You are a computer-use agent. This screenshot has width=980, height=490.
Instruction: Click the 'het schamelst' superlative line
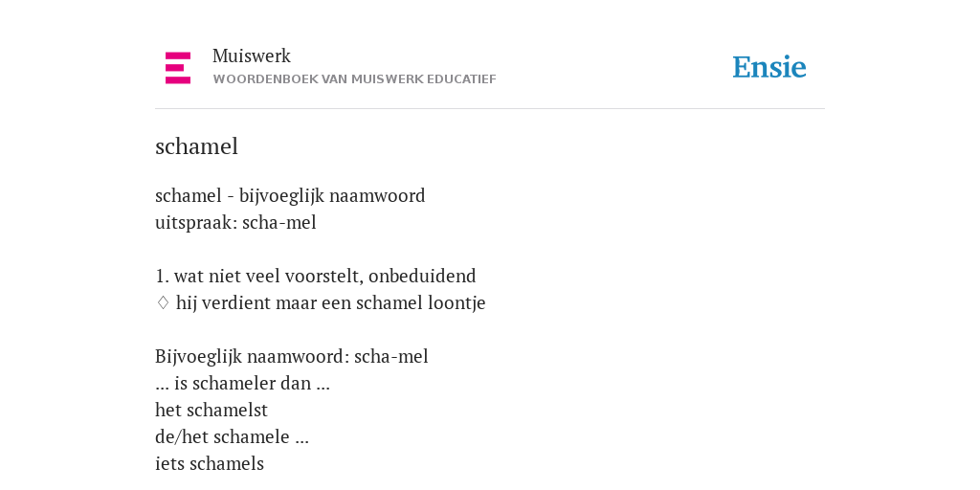click(212, 411)
